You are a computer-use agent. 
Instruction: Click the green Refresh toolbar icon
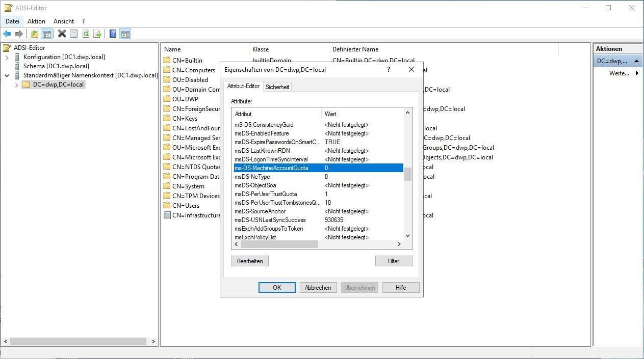coord(86,34)
